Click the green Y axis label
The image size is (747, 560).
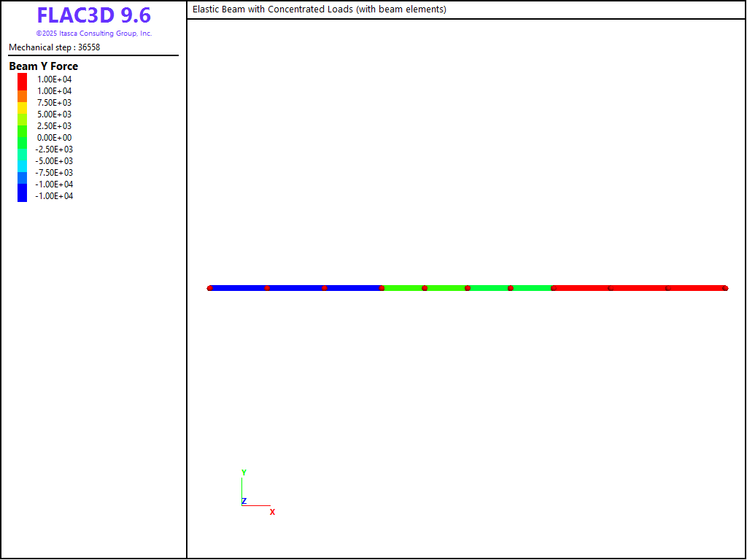tap(244, 472)
